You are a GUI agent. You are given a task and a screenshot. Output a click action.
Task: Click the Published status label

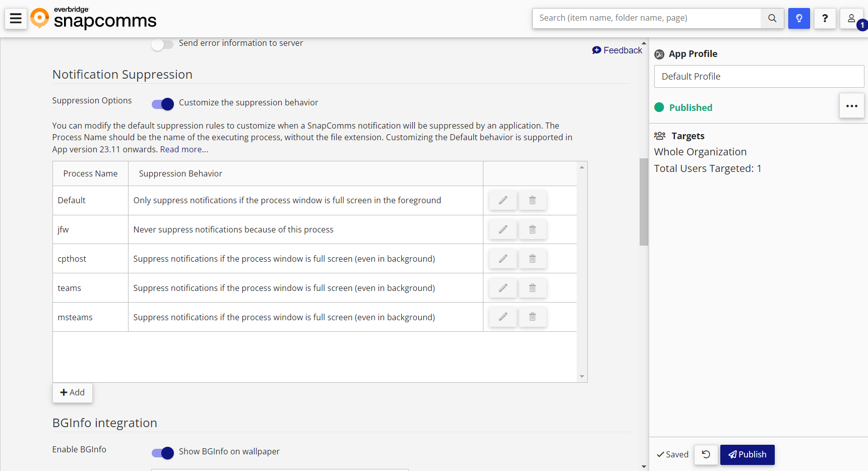691,107
